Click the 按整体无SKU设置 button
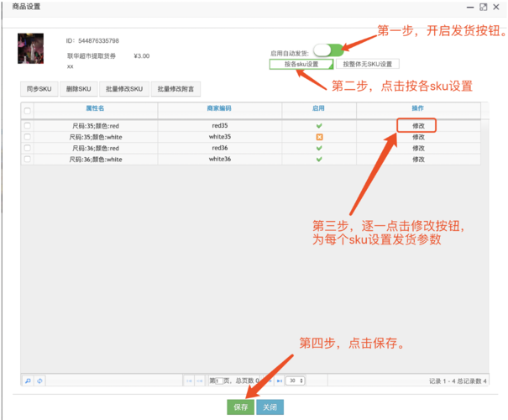508x420 pixels. tap(368, 64)
